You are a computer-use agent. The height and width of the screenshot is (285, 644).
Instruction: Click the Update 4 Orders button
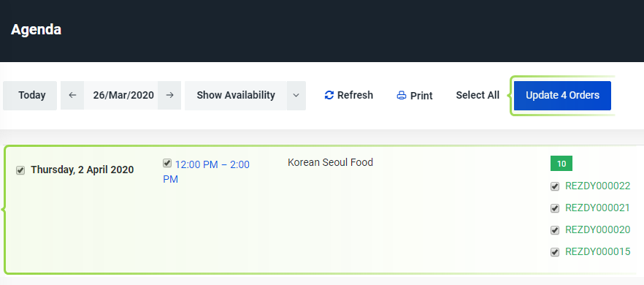(x=562, y=96)
